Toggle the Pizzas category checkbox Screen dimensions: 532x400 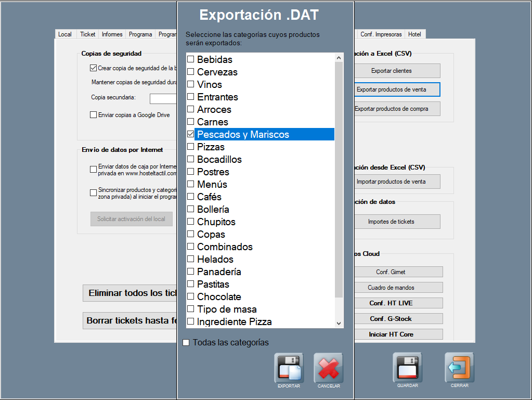pos(191,147)
